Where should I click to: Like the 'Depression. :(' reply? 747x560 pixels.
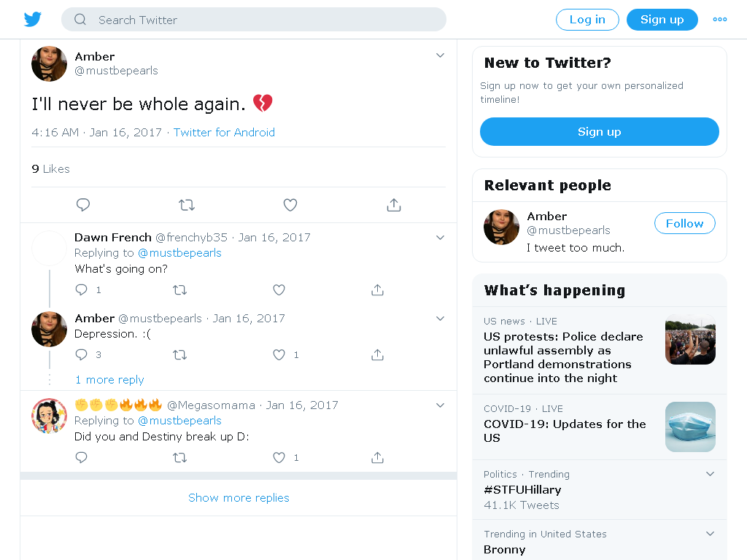coord(279,354)
